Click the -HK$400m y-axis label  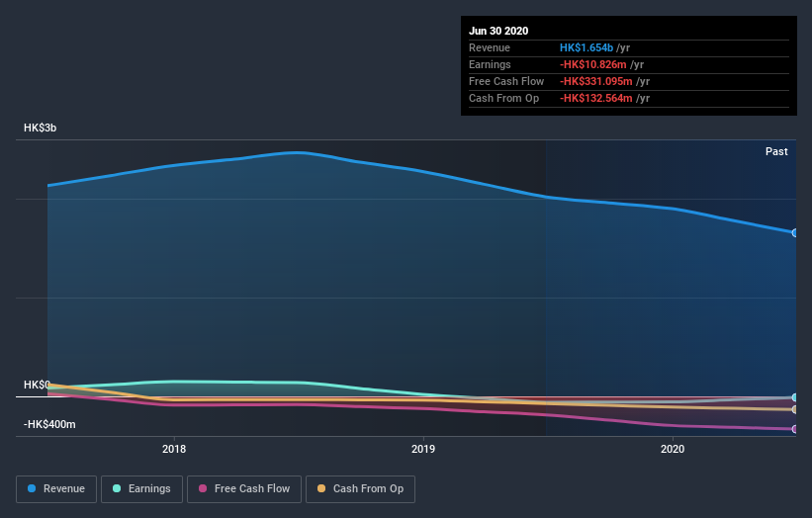[x=49, y=424]
